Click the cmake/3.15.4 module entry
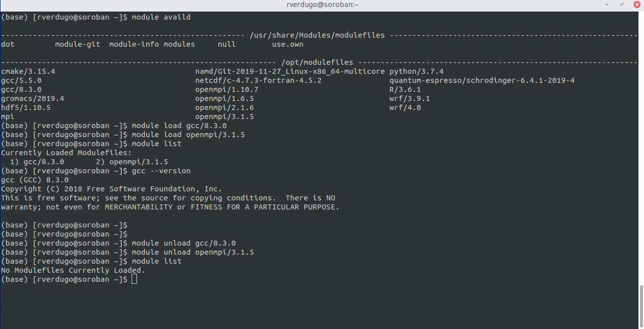 pos(28,71)
